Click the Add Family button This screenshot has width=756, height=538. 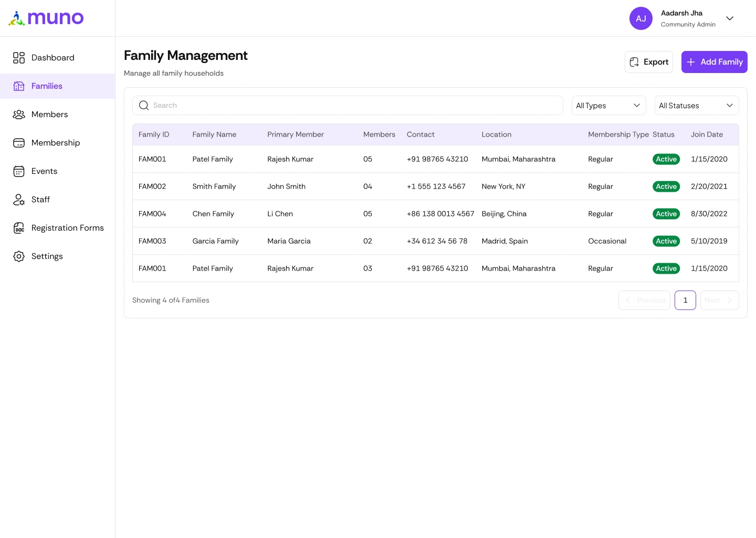(x=715, y=62)
